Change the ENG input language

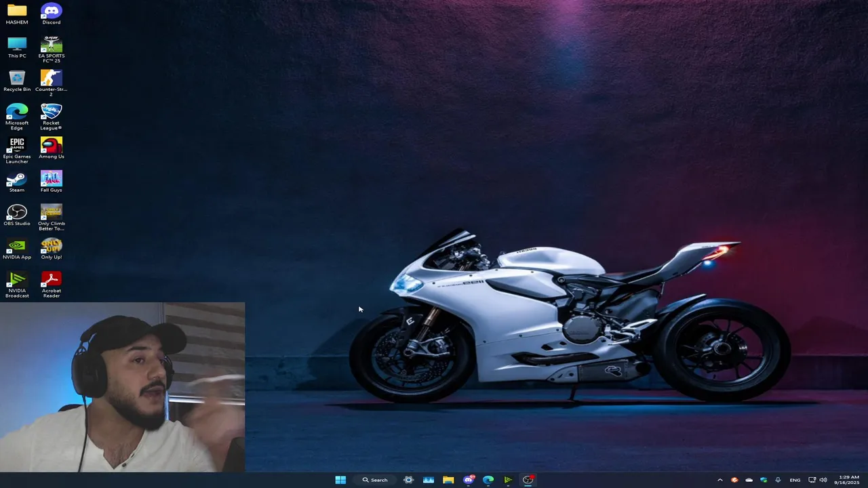pyautogui.click(x=795, y=480)
